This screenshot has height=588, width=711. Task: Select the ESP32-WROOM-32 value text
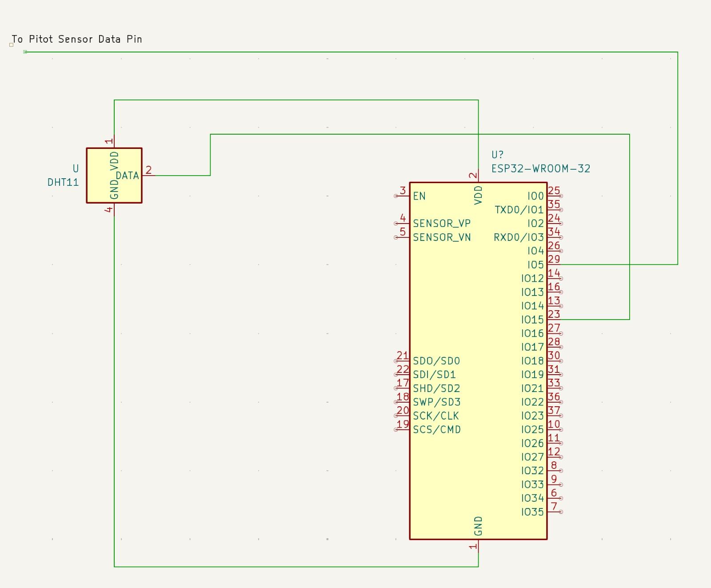pos(541,168)
